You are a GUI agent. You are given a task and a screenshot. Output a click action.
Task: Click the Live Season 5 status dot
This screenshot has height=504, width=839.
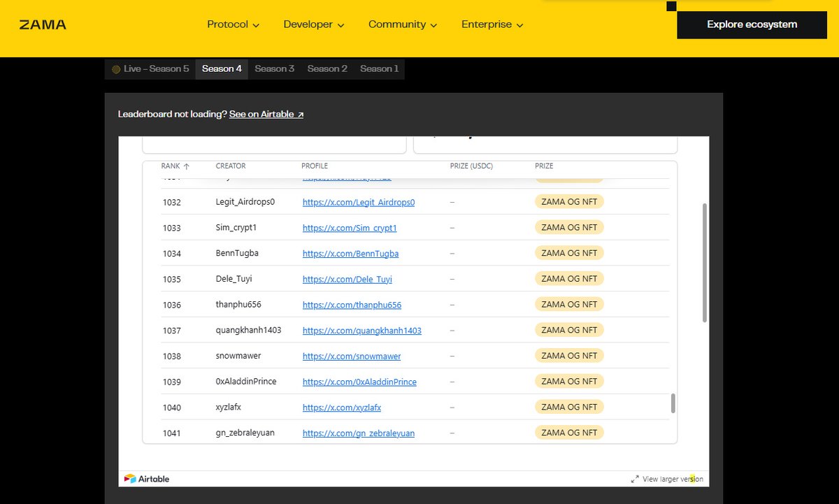pyautogui.click(x=116, y=69)
